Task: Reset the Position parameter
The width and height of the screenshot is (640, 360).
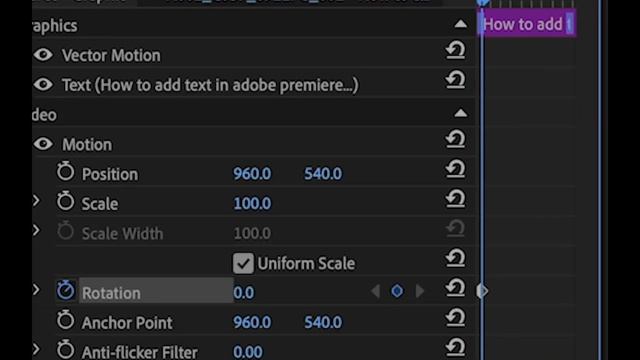Action: pyautogui.click(x=456, y=169)
